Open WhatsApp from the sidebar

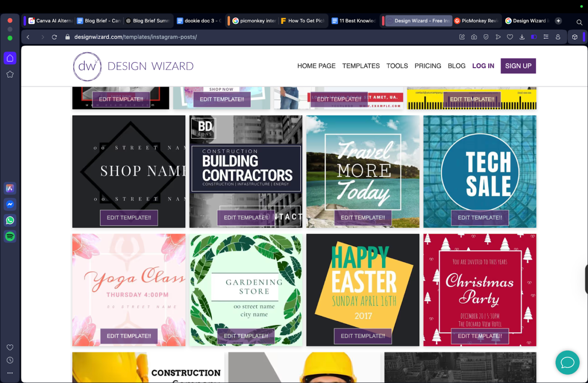coord(10,220)
